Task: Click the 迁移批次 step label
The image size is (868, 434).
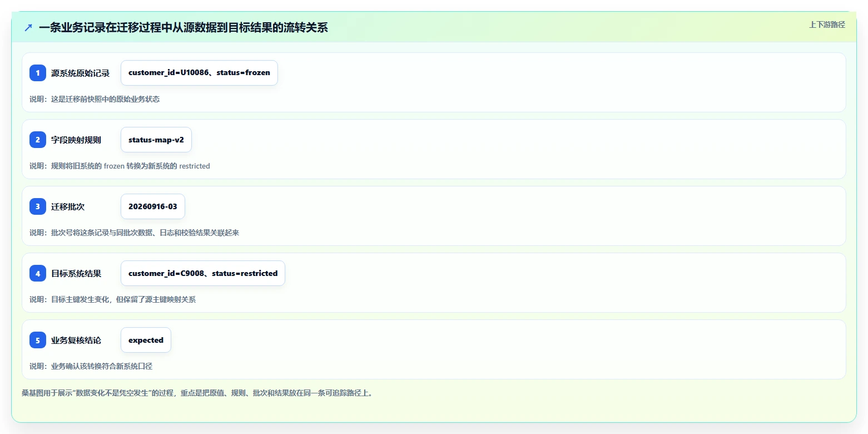Action: 68,206
